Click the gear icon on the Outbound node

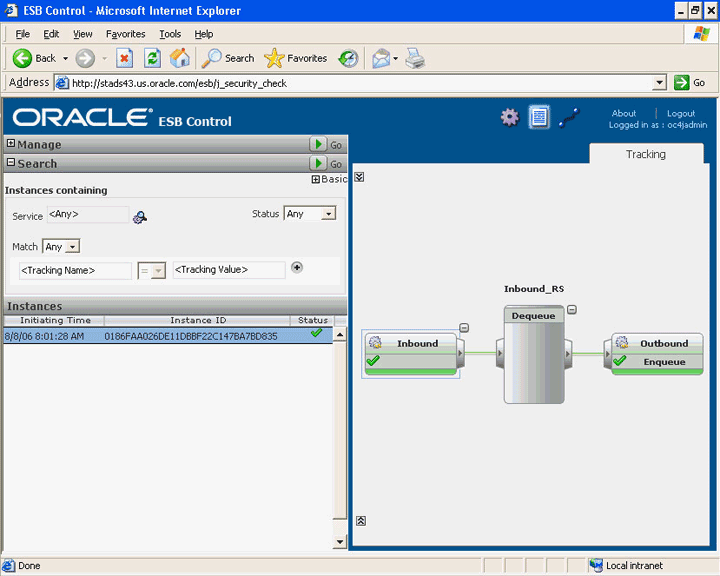(x=622, y=342)
